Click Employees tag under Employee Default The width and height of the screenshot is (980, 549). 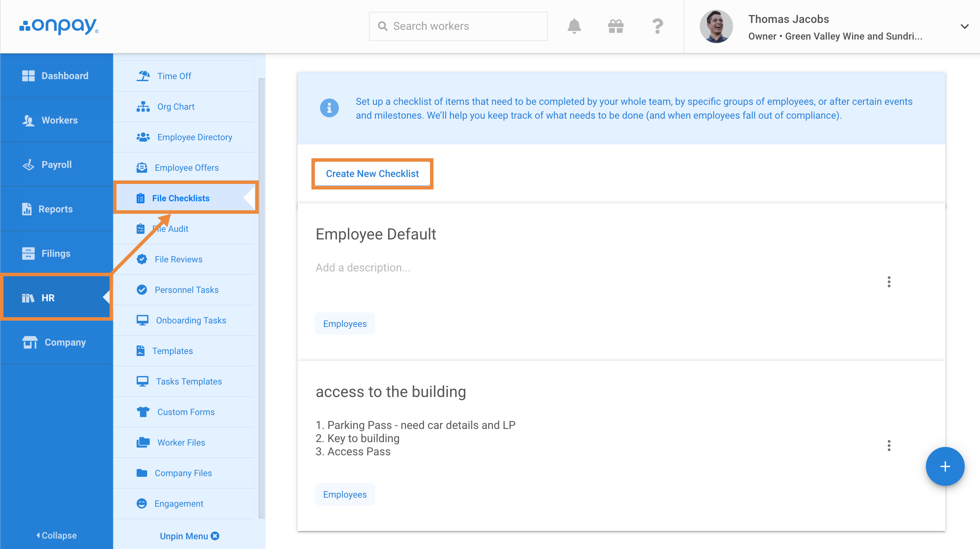[345, 324]
